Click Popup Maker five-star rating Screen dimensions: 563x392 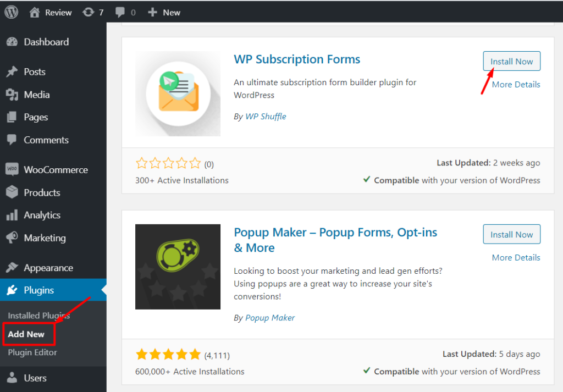tap(168, 355)
